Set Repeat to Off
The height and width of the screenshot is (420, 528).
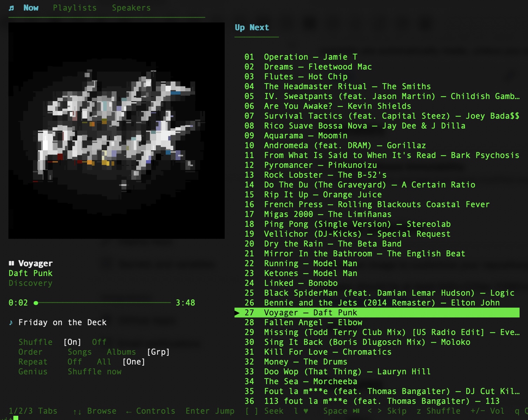click(75, 362)
